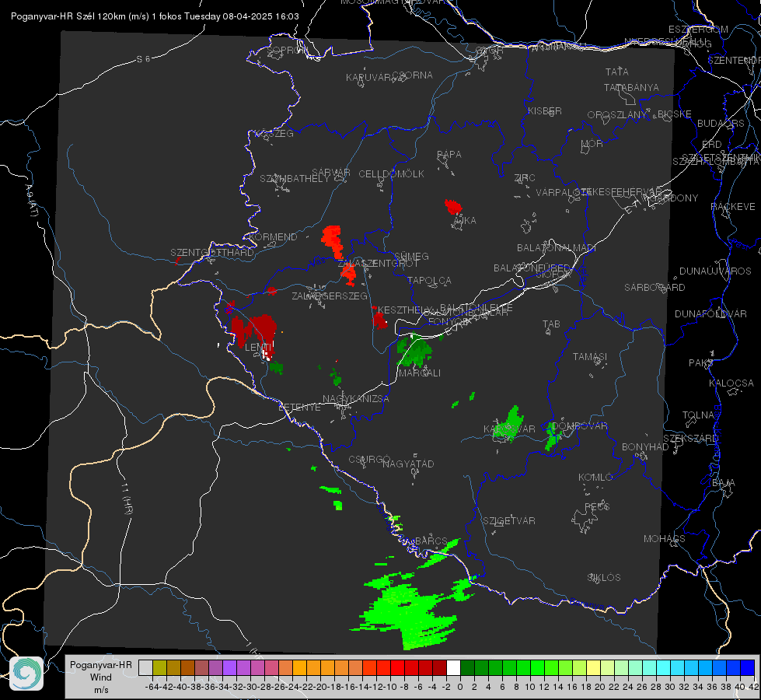Select the BALATONALMADI label
The width and height of the screenshot is (761, 700).
pyautogui.click(x=557, y=248)
